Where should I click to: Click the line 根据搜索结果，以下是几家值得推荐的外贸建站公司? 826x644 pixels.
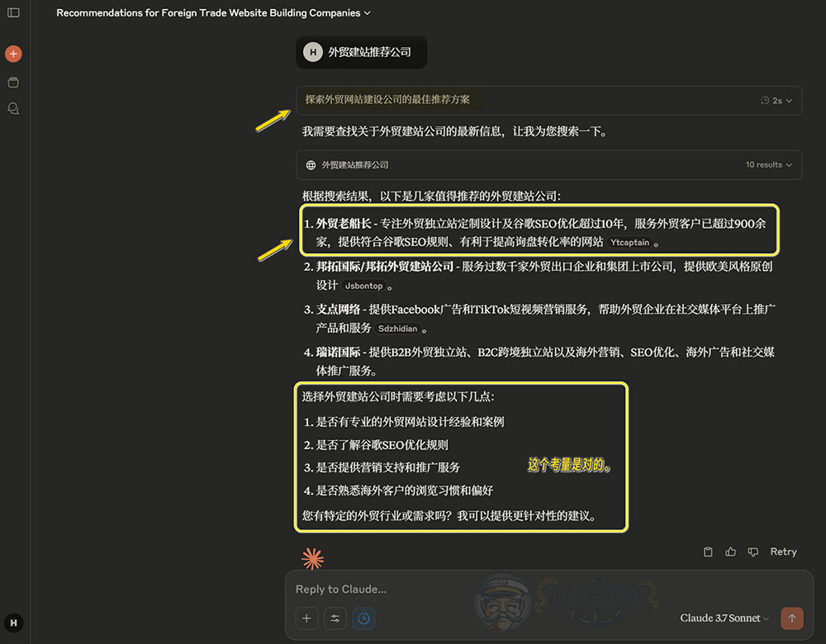pos(431,196)
